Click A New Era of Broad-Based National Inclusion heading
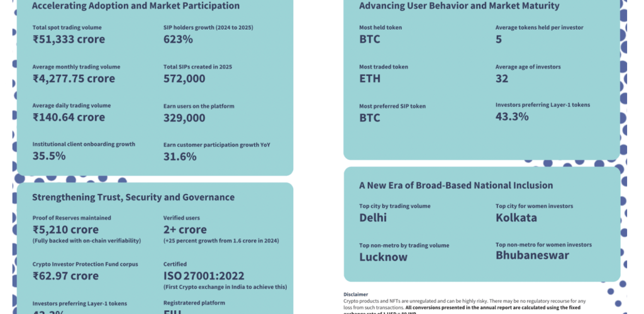Screen dimensions: 644x314 [x=456, y=185]
